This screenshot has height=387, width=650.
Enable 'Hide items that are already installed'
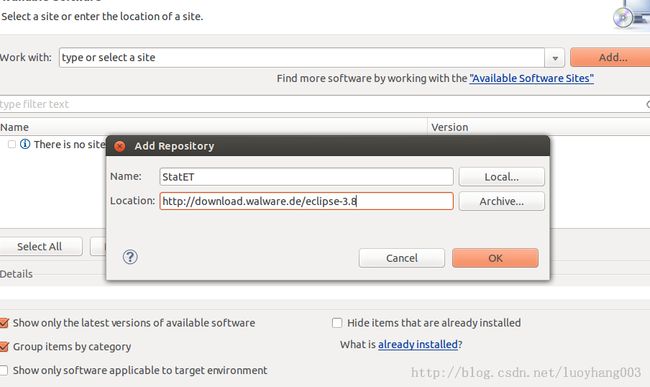337,323
